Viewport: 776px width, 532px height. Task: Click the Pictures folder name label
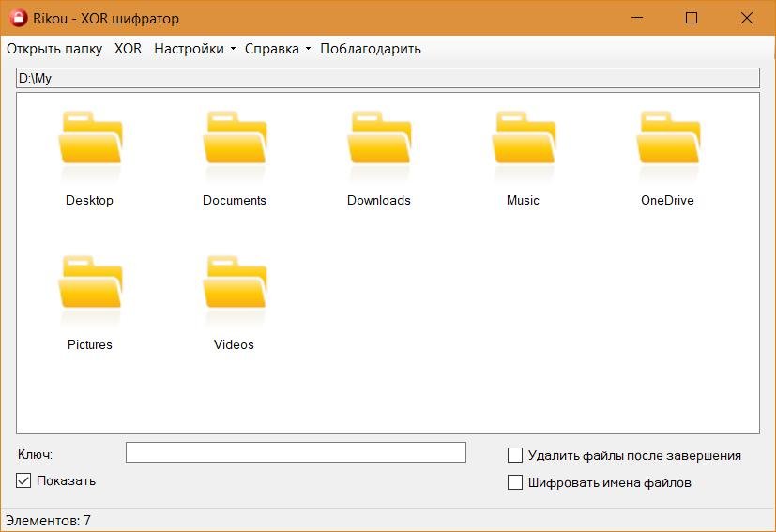coord(89,345)
